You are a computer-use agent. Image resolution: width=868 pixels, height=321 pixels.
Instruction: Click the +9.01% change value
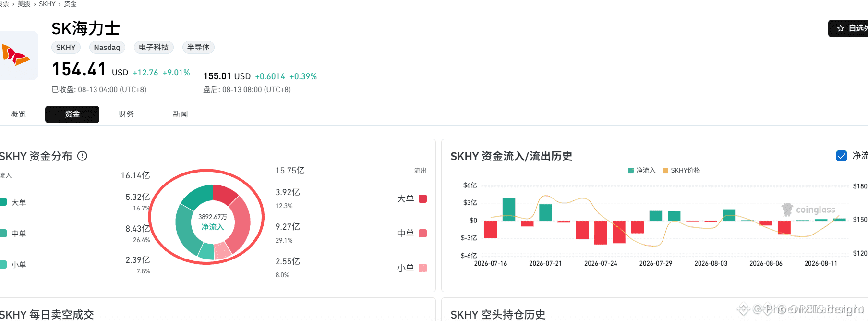point(176,73)
